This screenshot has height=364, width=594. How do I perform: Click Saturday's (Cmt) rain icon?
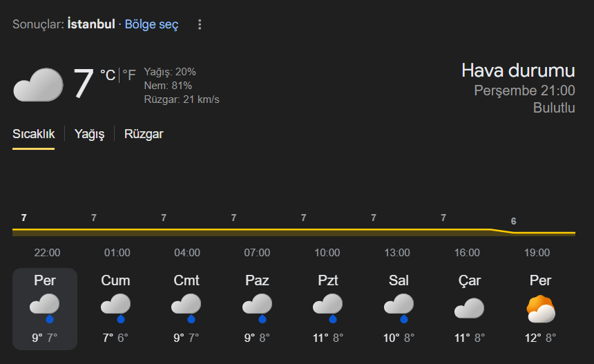click(186, 307)
